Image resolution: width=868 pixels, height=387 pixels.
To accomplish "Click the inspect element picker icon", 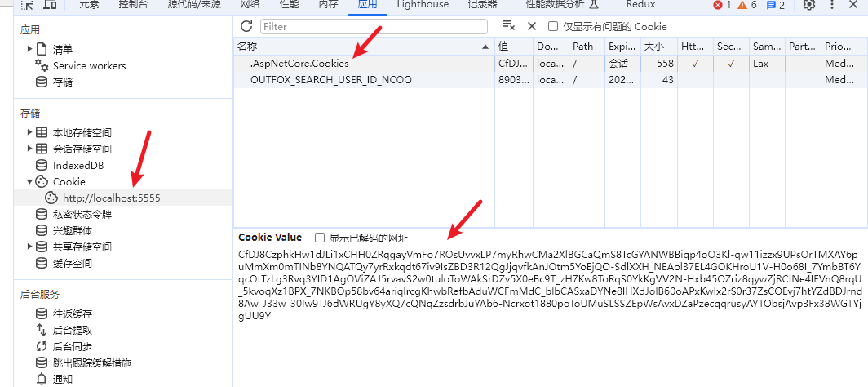I will click(x=27, y=5).
